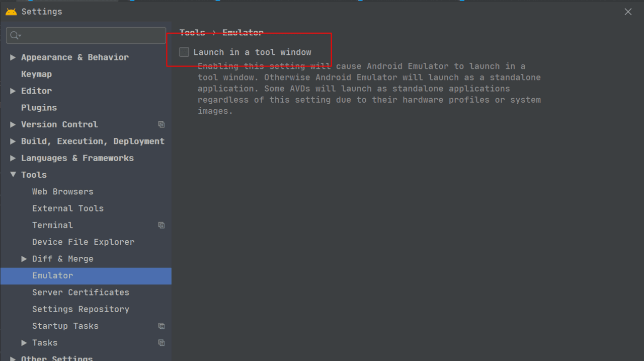Screen dimensions: 644x361
Task: Enable the Launch in a tool window checkbox
Action: point(184,52)
